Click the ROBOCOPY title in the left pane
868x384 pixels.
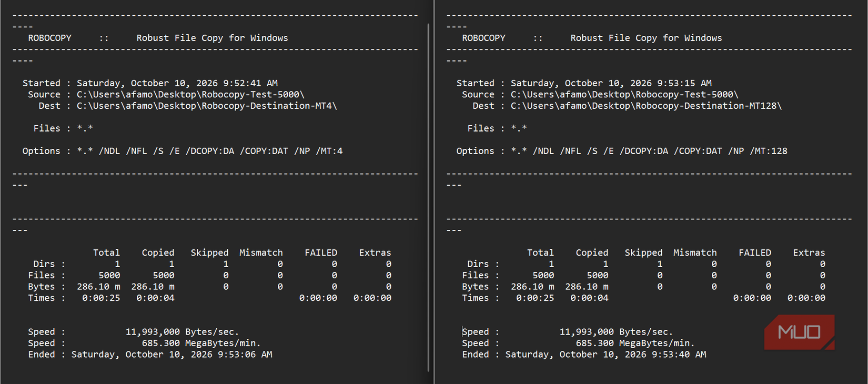tap(49, 38)
